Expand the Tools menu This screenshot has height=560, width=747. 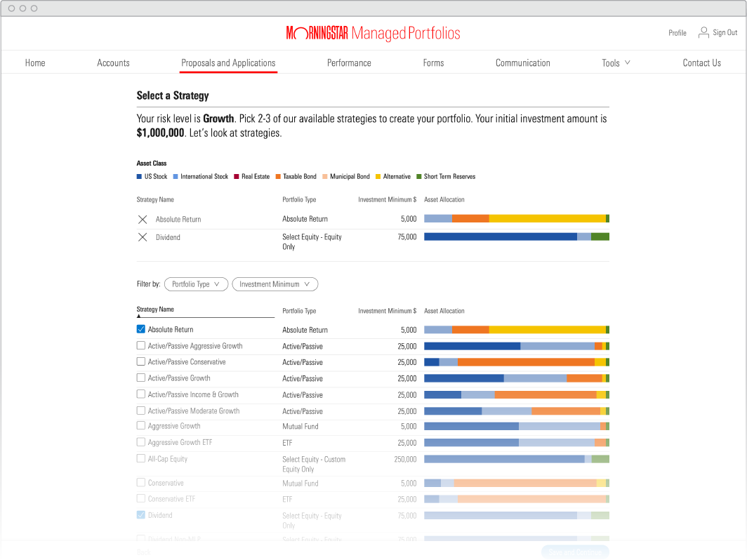(x=616, y=63)
